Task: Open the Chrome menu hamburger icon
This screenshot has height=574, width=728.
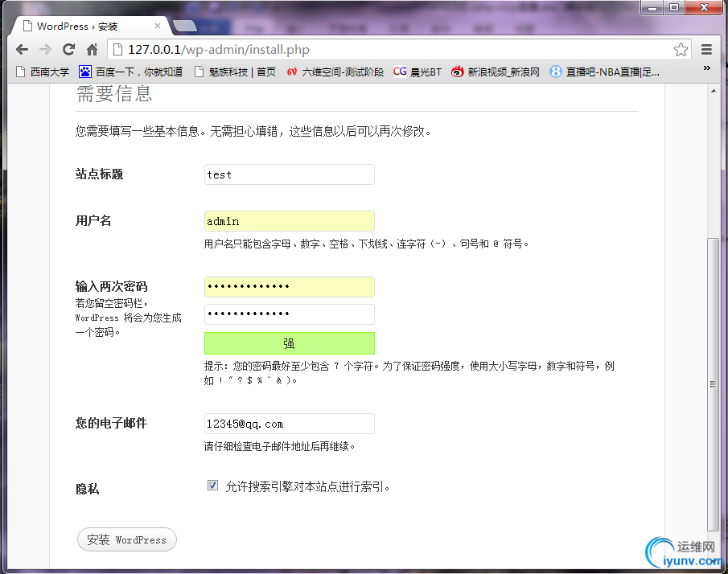Action: coord(706,50)
